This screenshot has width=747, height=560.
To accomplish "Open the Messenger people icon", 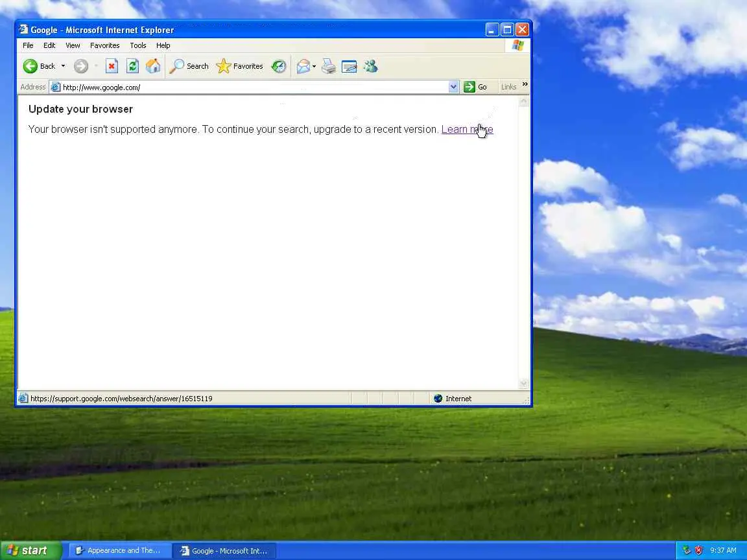I will point(371,66).
